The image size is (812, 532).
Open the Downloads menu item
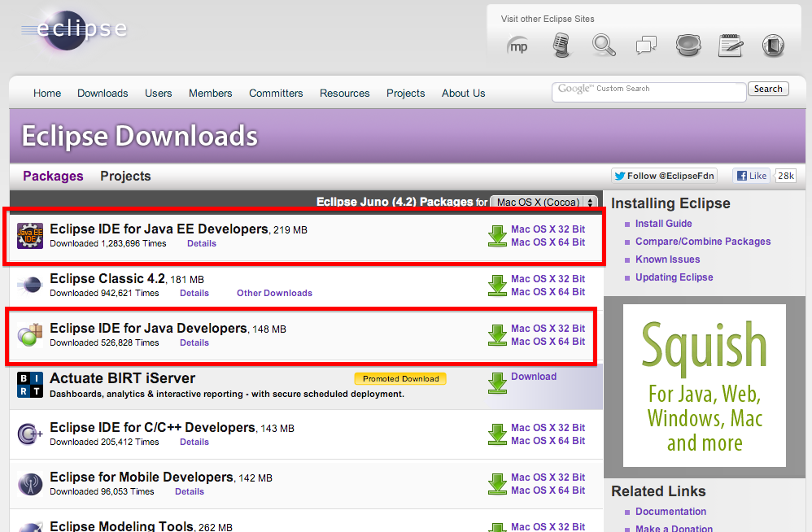pos(103,94)
